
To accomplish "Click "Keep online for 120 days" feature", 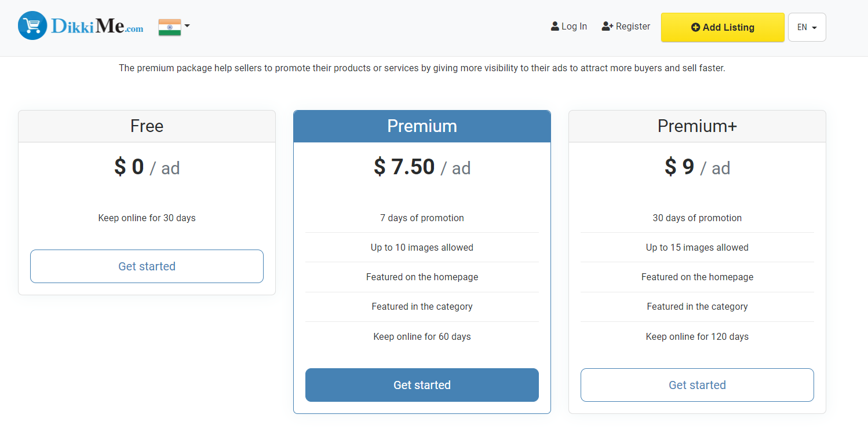I will click(x=697, y=336).
